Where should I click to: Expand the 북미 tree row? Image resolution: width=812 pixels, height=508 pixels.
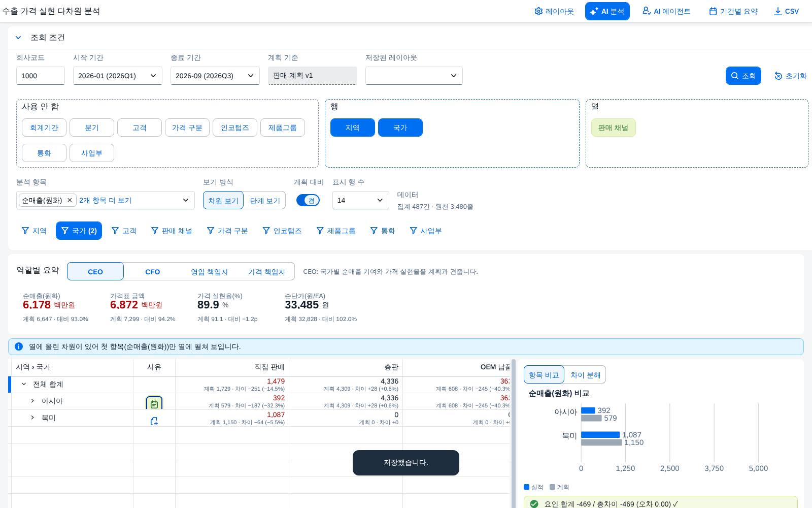32,418
